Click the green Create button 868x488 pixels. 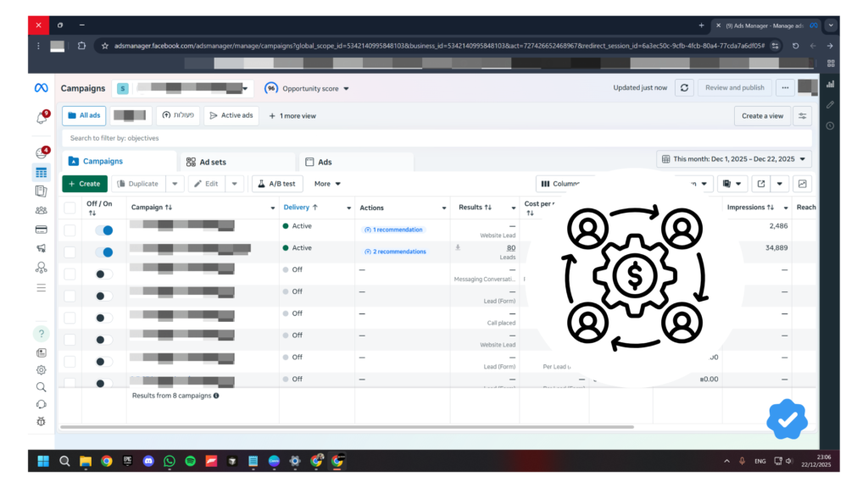(x=84, y=184)
